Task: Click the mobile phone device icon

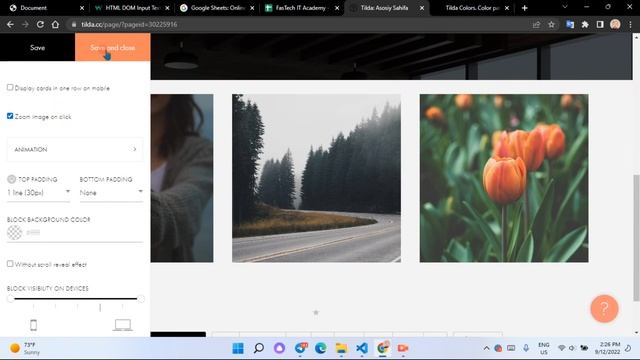Action: (x=33, y=325)
